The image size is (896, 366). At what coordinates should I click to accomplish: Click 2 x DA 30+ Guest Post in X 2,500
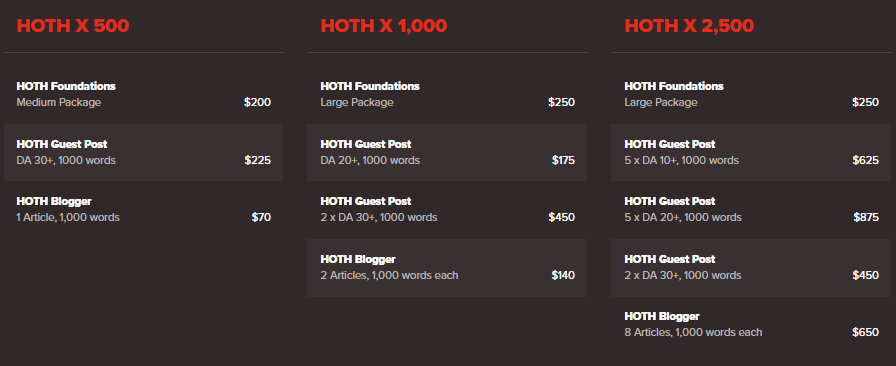coord(751,268)
